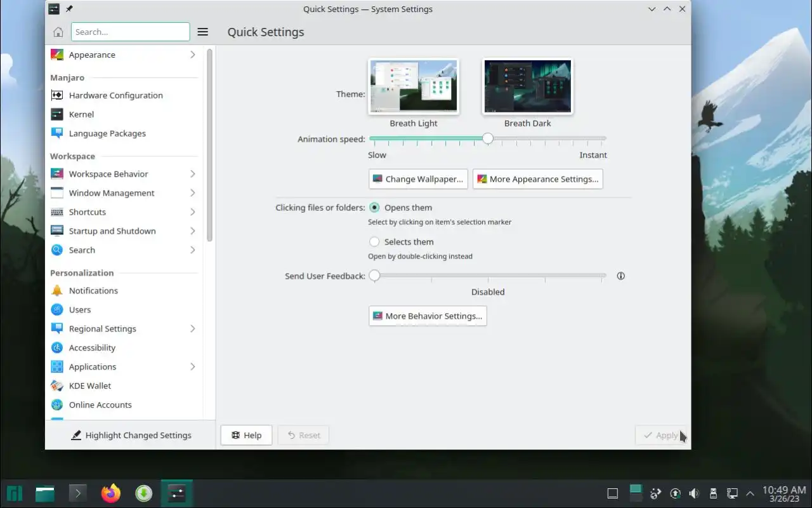Select 'Opens them' click behavior

point(374,208)
